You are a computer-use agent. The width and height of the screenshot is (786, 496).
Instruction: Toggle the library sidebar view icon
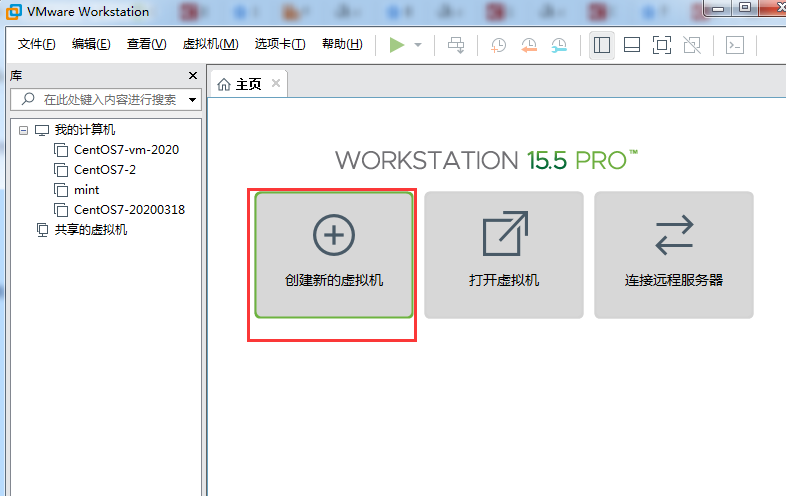pos(602,45)
